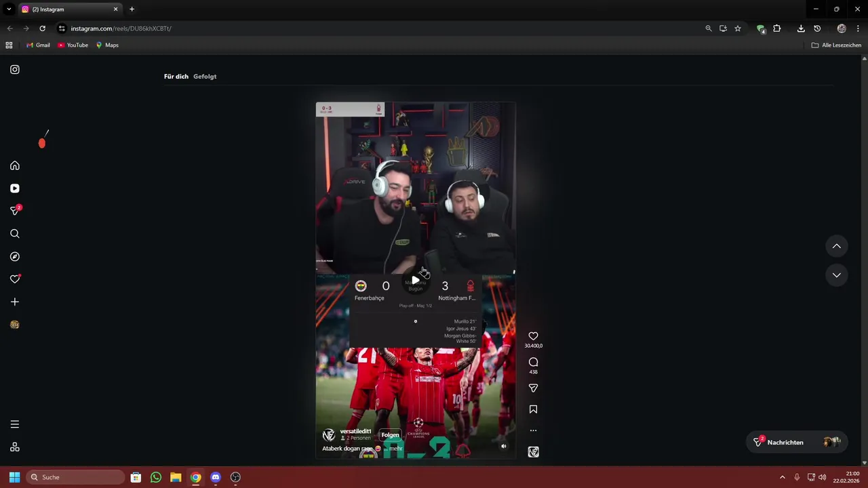Viewport: 868px width, 488px height.
Task: Open Chrome profile avatar
Action: click(x=842, y=28)
